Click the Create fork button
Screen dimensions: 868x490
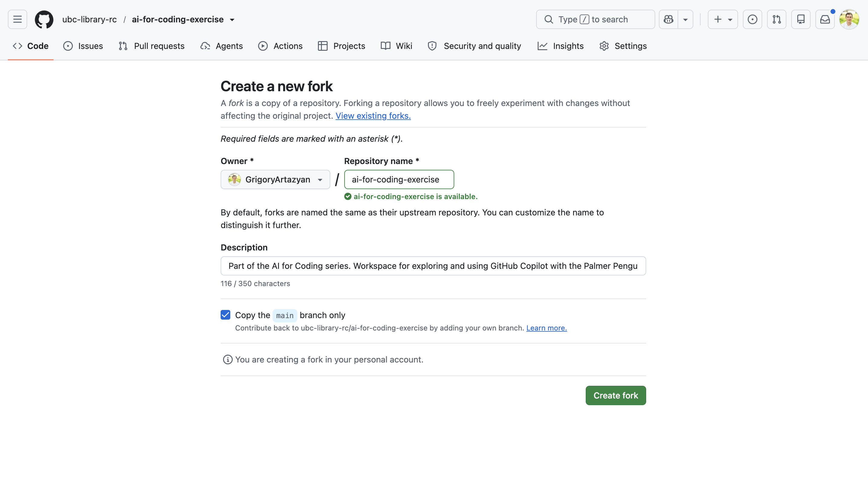tap(616, 395)
